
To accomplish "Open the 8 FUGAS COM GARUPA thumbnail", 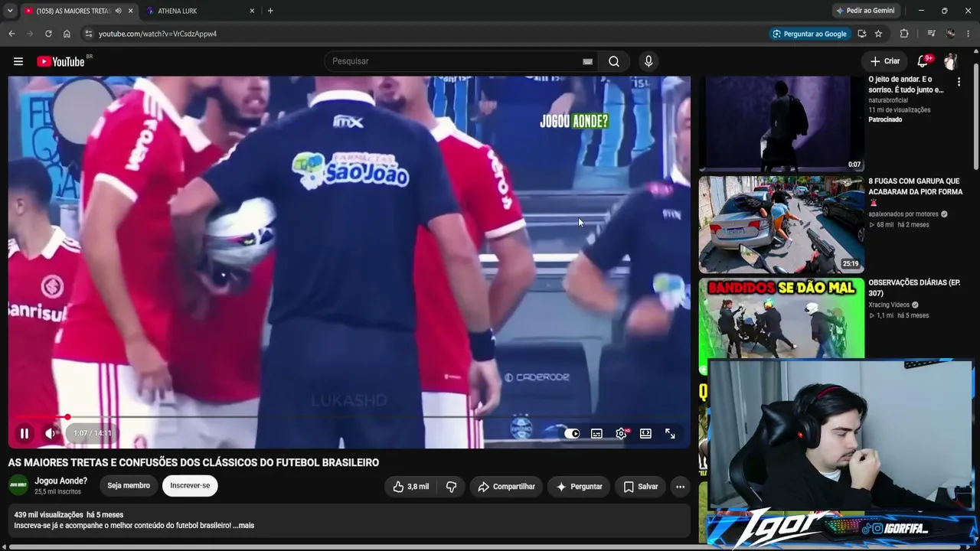I will (782, 225).
